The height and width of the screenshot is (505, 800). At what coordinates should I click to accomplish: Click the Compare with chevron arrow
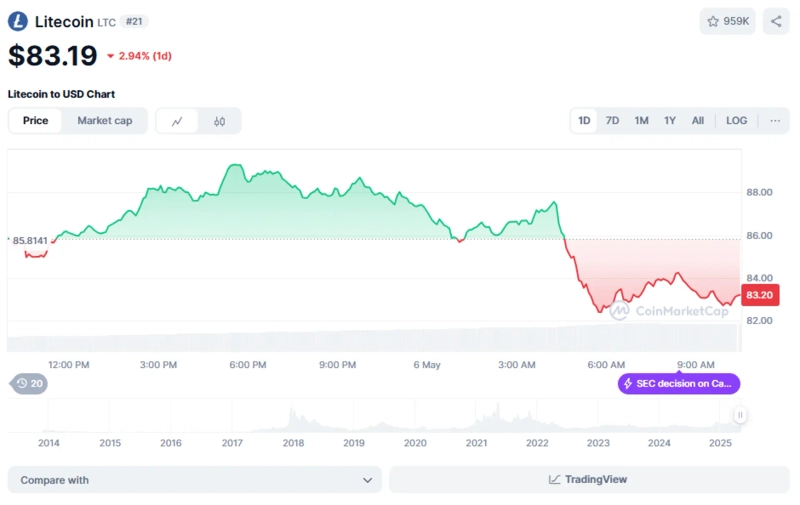pos(367,480)
